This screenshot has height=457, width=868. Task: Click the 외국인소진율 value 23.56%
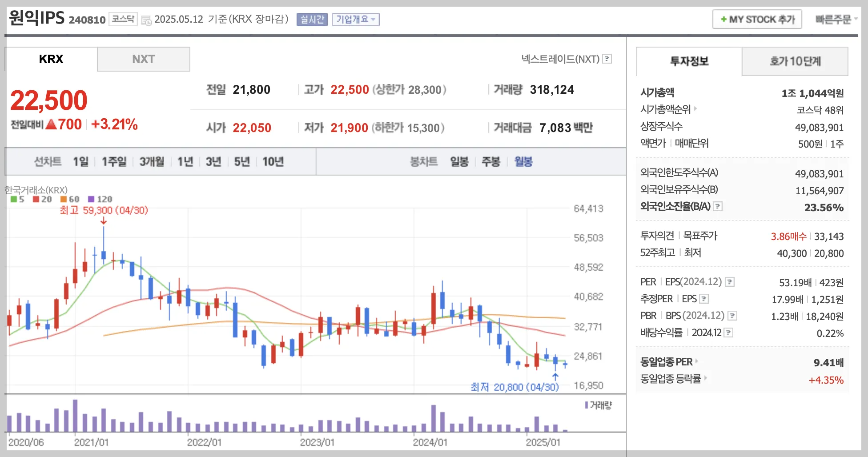tap(824, 208)
